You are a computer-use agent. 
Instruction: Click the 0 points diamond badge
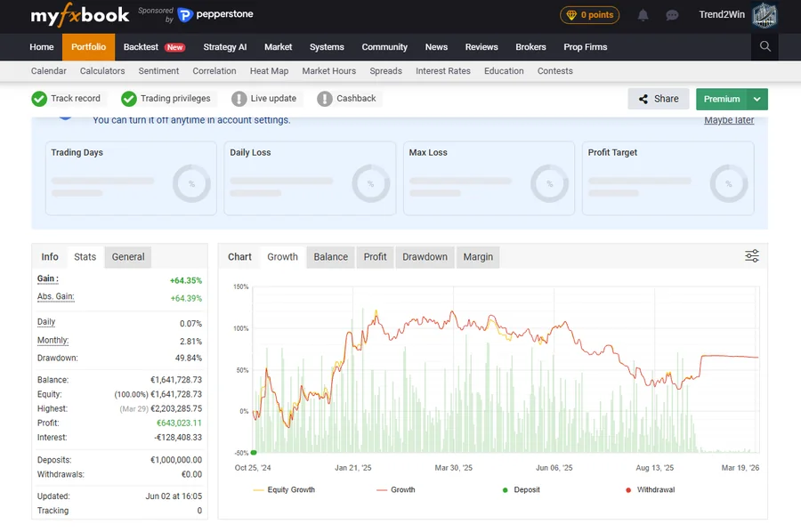pos(589,15)
